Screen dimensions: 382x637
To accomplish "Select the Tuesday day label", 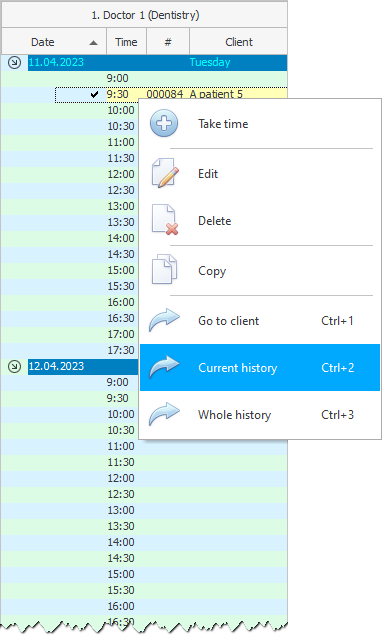I will [x=210, y=62].
